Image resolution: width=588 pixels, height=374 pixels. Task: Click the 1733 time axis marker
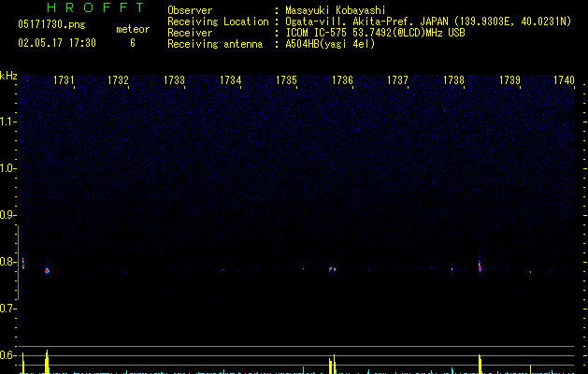[x=175, y=80]
